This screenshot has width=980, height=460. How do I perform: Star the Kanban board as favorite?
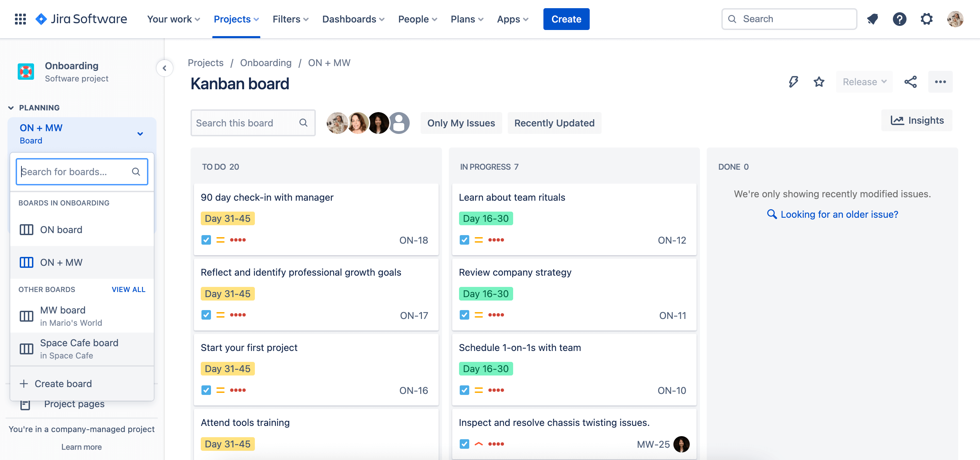click(x=819, y=81)
